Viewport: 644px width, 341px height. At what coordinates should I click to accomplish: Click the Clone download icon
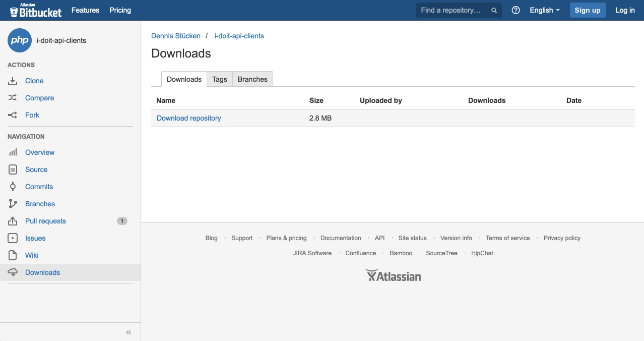coord(13,81)
